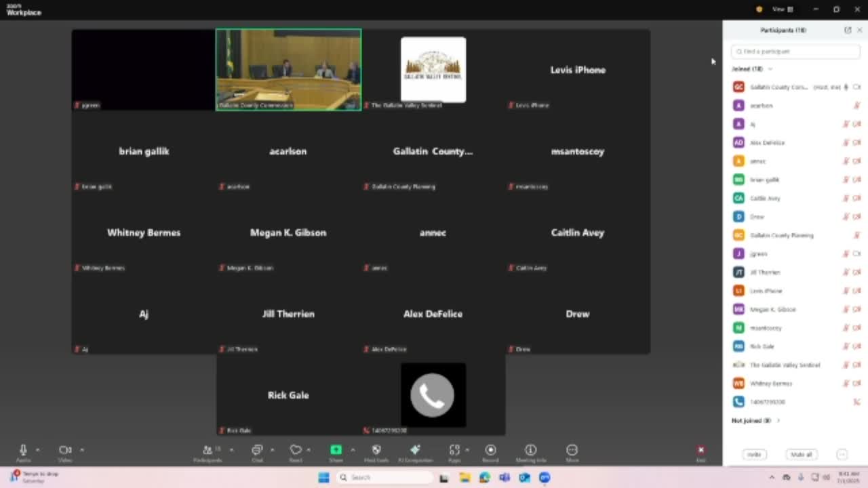Click the video-off icon in Whitney Bermes row
The height and width of the screenshot is (488, 868).
point(856,384)
